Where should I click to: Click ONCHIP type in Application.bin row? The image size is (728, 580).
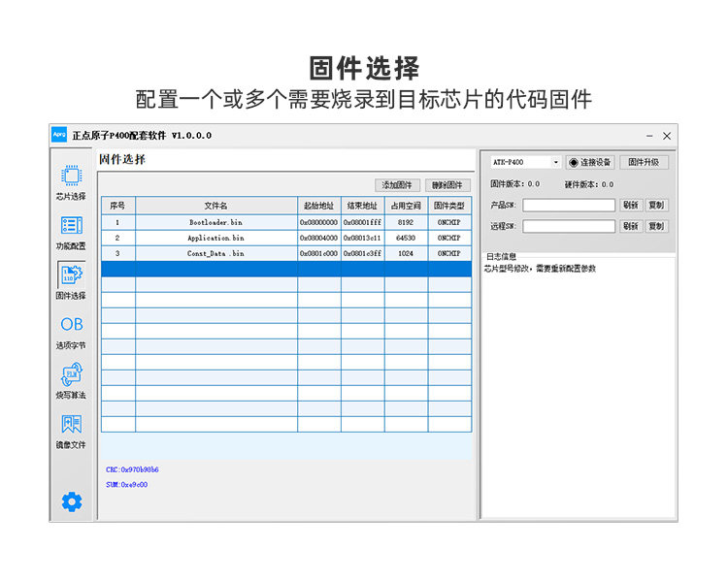click(x=449, y=238)
